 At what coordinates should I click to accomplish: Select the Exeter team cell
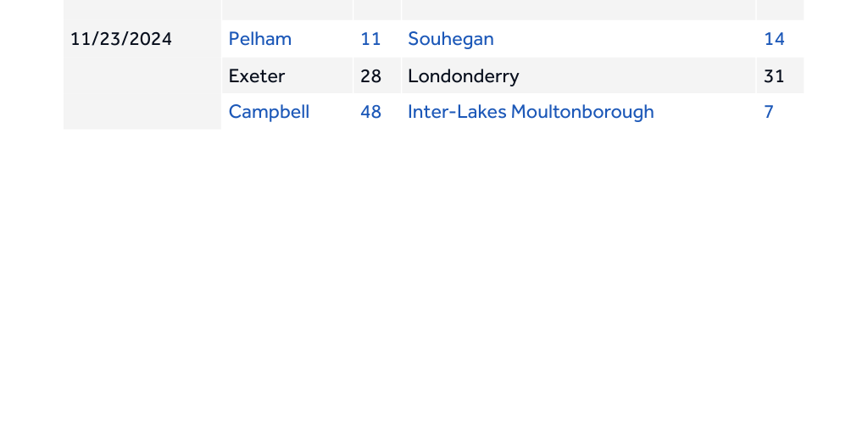pos(257,76)
